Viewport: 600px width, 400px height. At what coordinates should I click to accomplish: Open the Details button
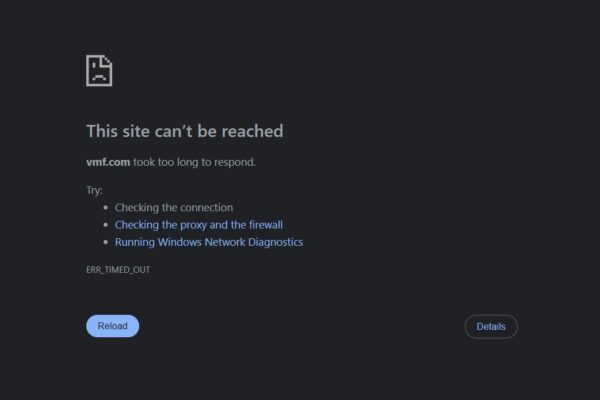pos(490,326)
